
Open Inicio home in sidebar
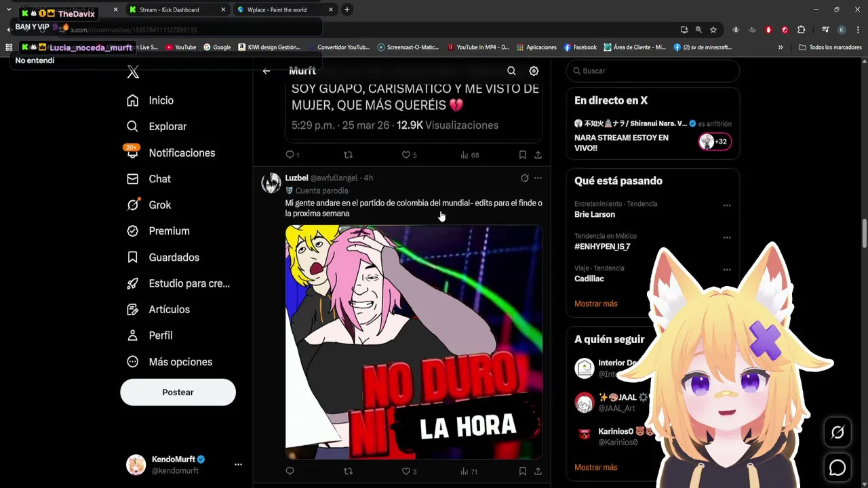point(150,100)
